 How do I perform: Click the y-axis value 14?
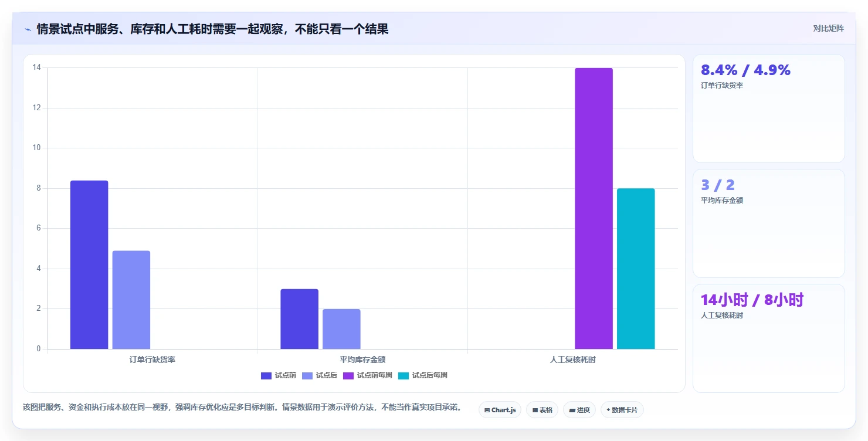coord(36,67)
